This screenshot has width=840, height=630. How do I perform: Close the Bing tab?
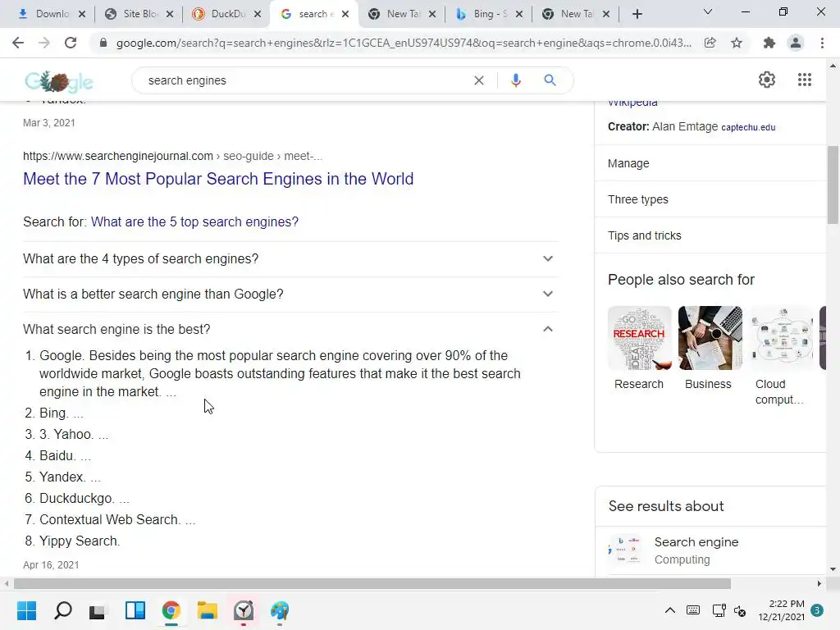[518, 14]
